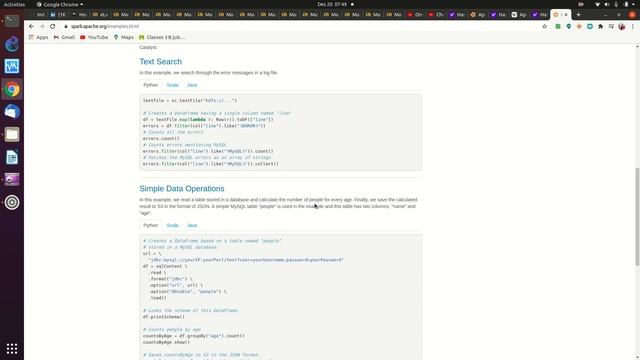Open Thunderbird mail from the dock

(12, 111)
